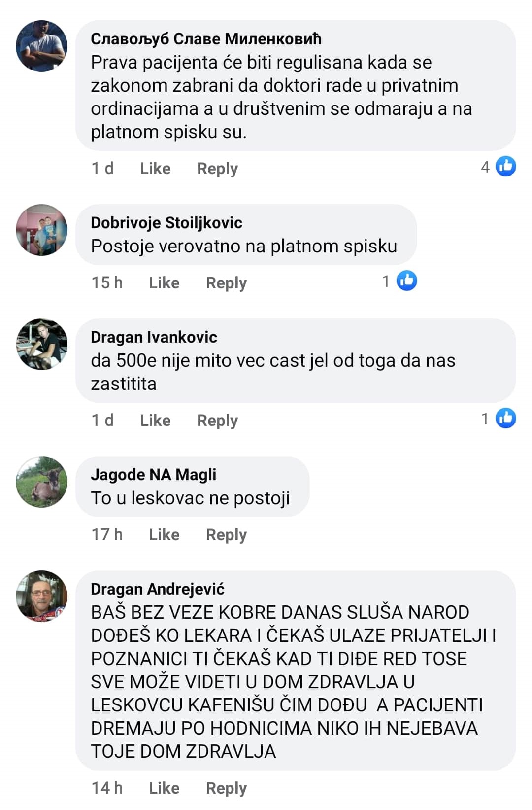Like Dragan Andrejević's all-caps comment

click(x=164, y=788)
